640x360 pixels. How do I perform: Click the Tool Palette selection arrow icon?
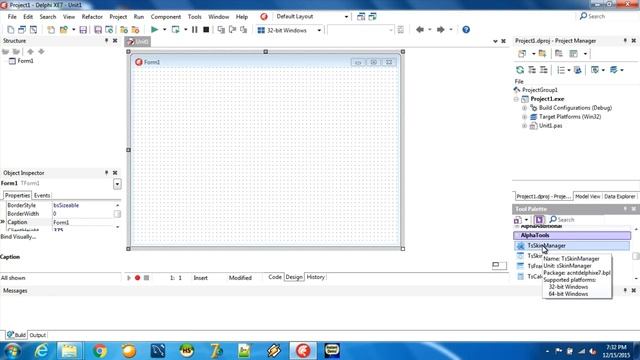pos(539,220)
